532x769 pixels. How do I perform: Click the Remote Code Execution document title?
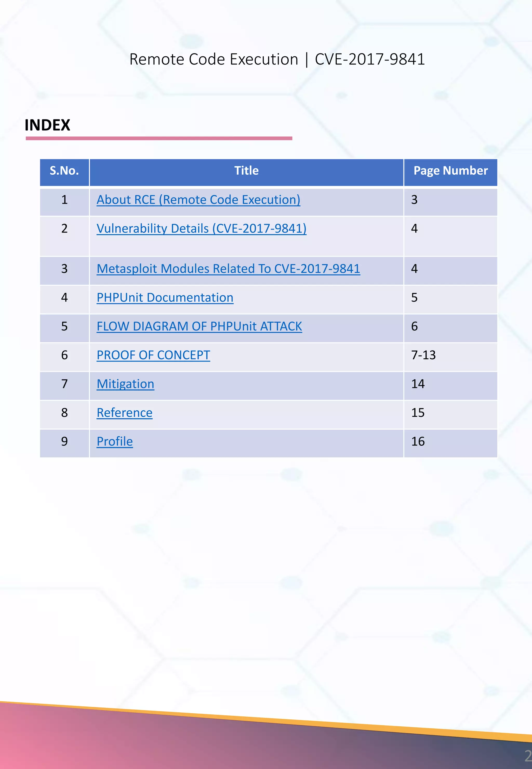[x=277, y=59]
